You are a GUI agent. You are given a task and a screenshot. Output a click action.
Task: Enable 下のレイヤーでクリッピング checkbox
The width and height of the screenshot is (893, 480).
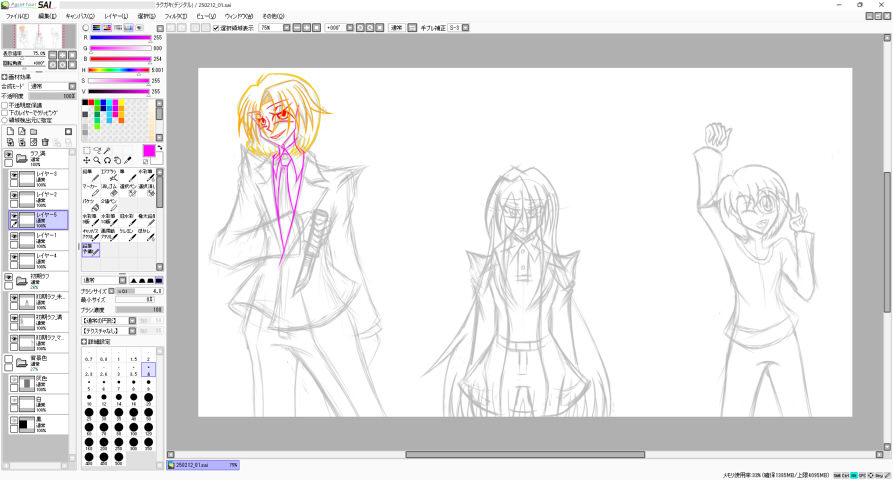5,113
